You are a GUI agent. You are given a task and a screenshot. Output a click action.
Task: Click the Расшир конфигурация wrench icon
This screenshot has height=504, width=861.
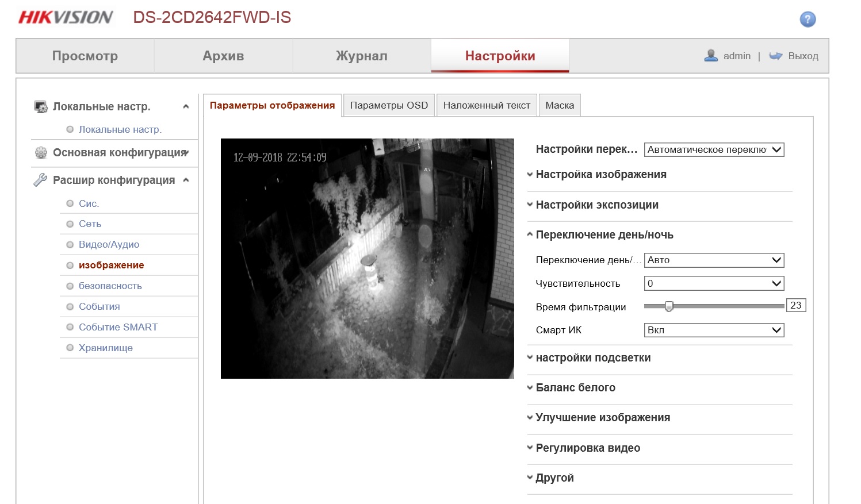tap(40, 180)
